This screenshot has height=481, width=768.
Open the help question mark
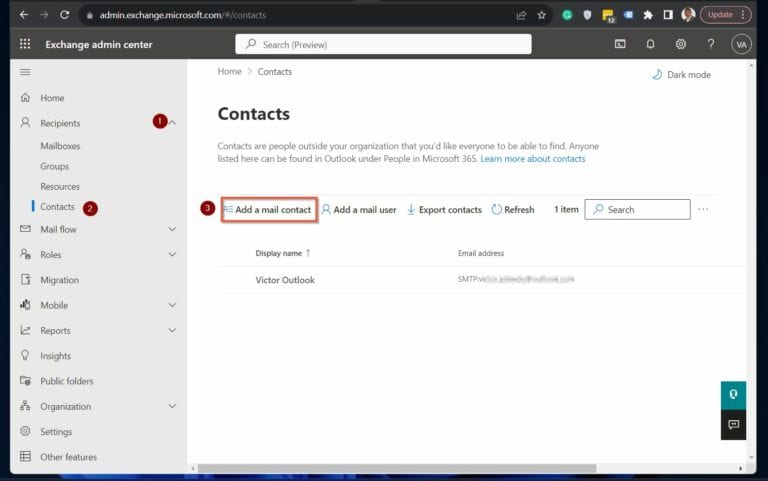tap(711, 44)
